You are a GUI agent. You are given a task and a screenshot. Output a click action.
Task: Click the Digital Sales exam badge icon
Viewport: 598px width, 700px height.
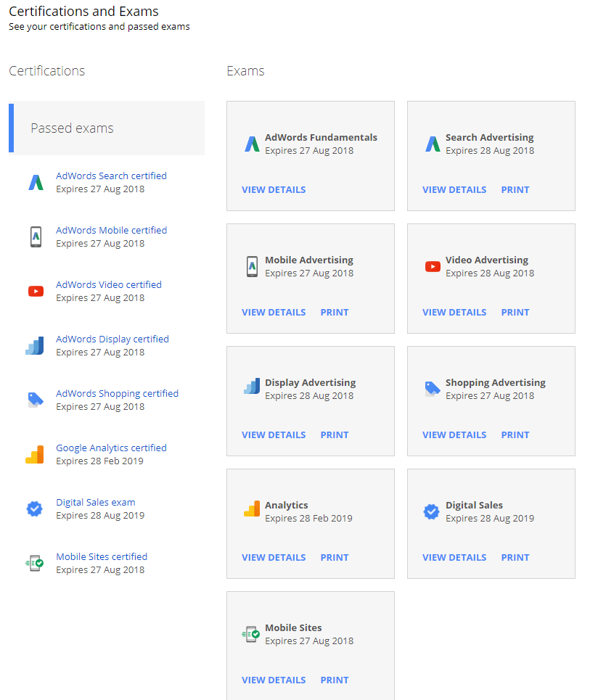pyautogui.click(x=34, y=509)
